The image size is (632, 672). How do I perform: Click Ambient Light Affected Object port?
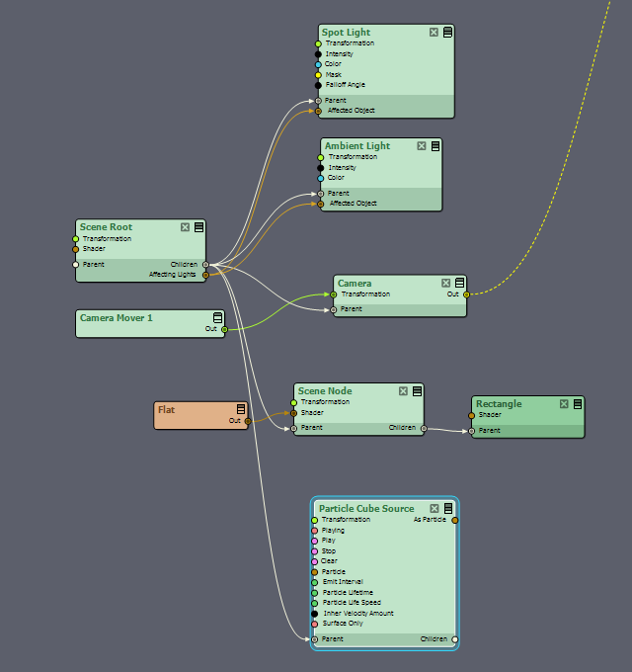coord(321,204)
